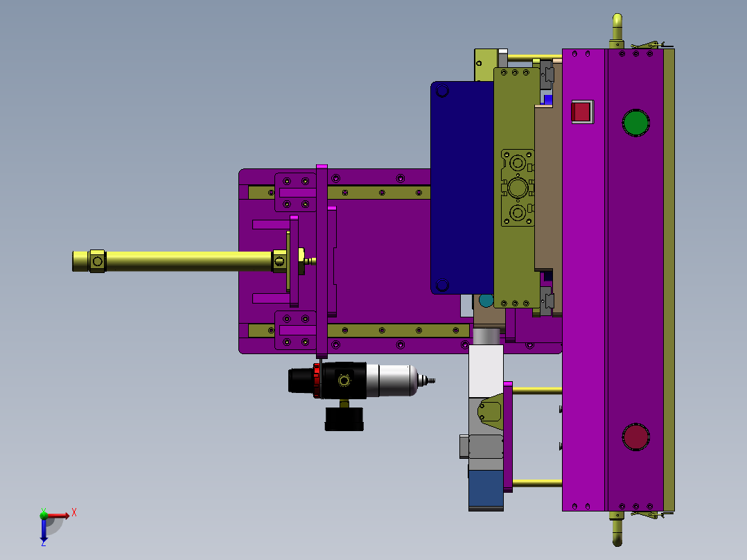Select the dark blue cover plate
The height and width of the screenshot is (560, 747).
coord(462,188)
